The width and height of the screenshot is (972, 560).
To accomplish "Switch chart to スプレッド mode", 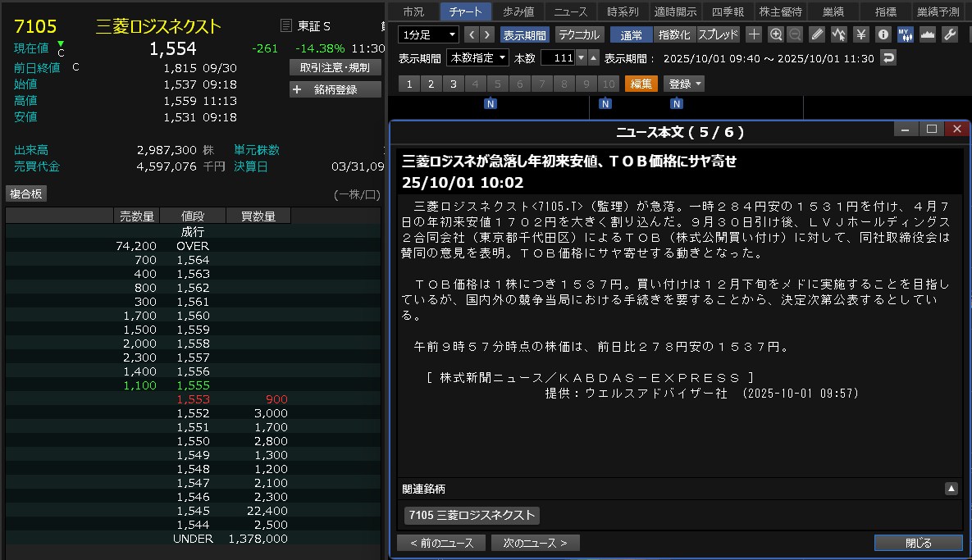I will pos(717,34).
